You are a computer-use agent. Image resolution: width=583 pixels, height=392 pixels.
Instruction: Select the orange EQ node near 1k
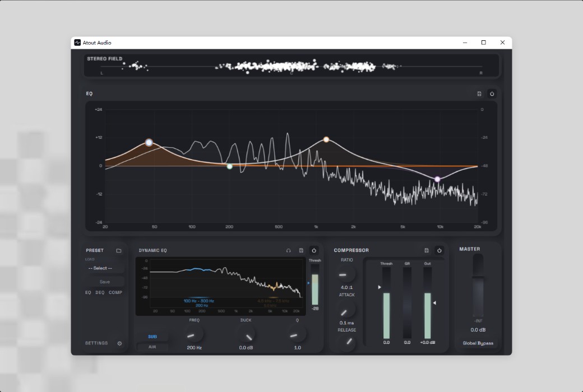click(326, 139)
